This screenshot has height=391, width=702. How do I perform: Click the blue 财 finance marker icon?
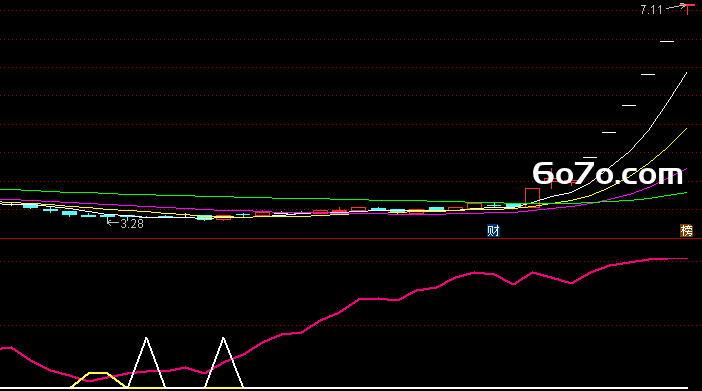pos(493,231)
